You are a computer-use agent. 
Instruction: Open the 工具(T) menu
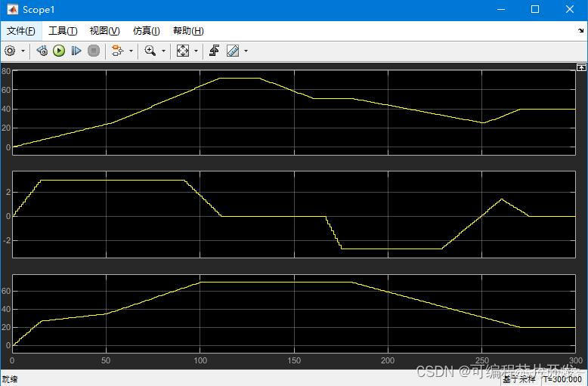point(63,31)
